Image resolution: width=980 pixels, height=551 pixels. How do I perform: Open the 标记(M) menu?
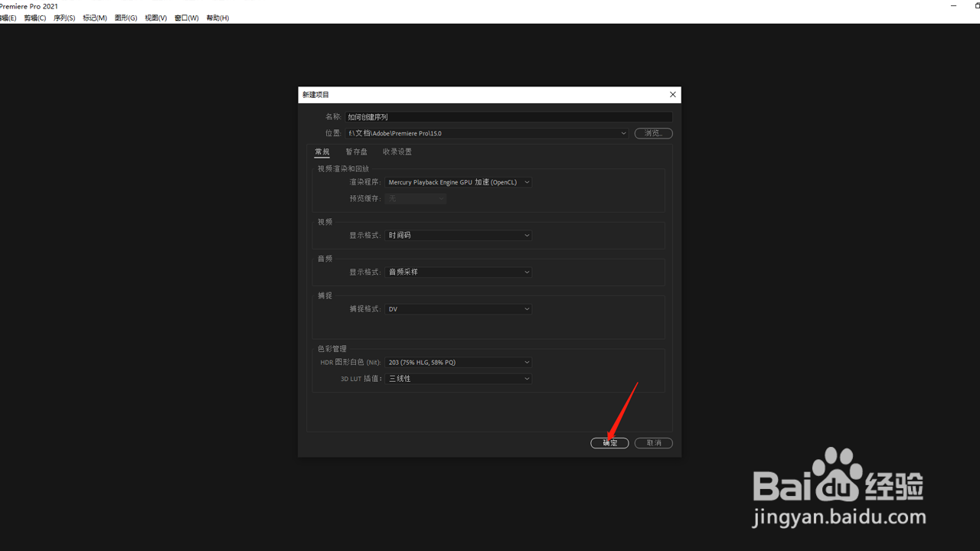click(95, 18)
